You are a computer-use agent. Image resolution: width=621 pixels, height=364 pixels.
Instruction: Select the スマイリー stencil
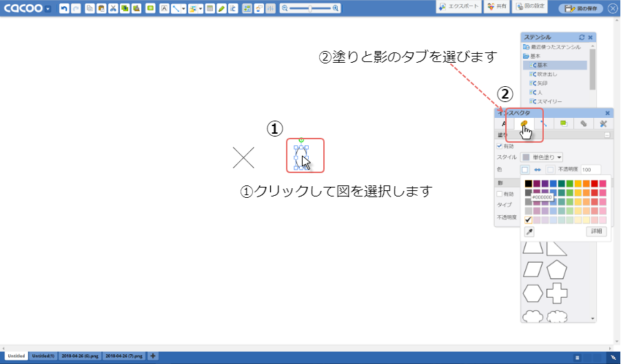[546, 102]
